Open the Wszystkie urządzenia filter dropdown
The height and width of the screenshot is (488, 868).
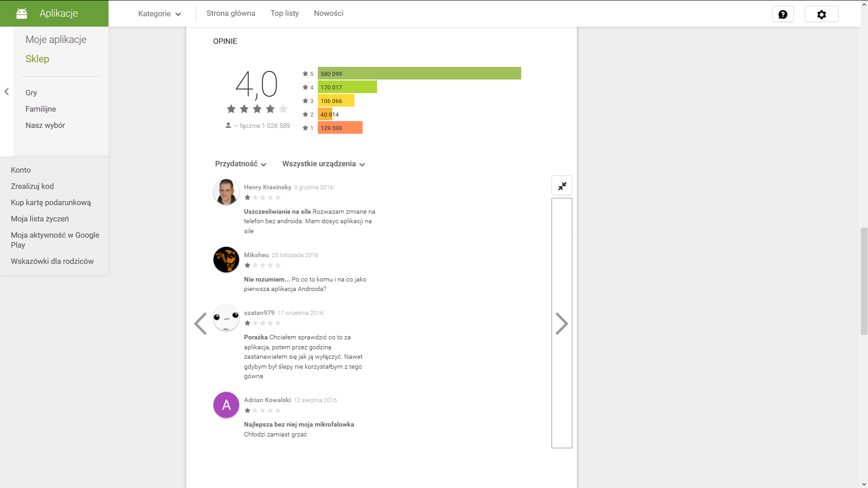click(x=323, y=164)
